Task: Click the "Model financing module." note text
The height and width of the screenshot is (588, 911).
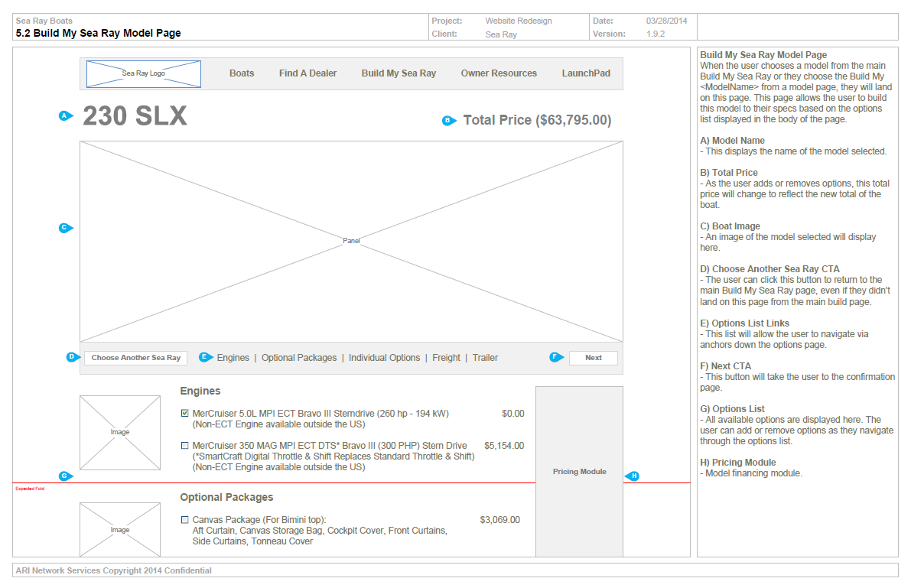Action: (753, 473)
